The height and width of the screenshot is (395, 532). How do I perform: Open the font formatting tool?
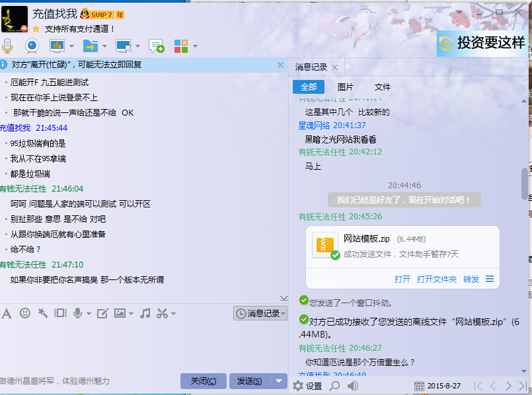click(x=7, y=313)
